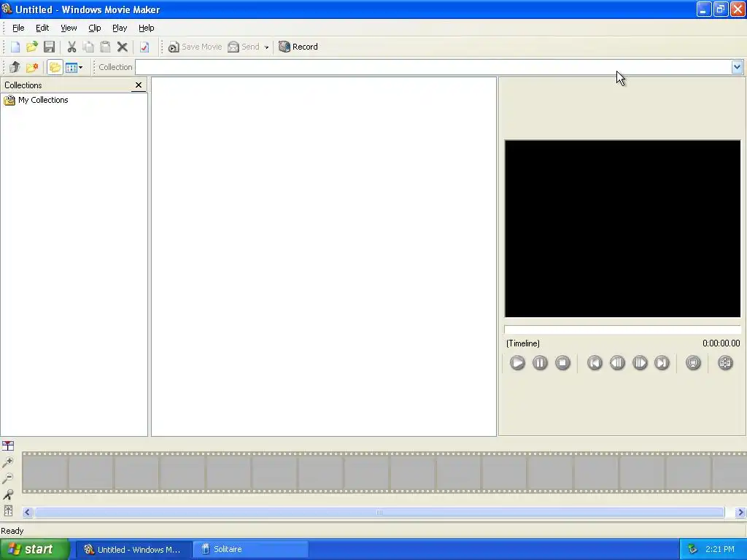The image size is (747, 560).
Task: Expand the Collection combo box arrow
Action: click(737, 67)
